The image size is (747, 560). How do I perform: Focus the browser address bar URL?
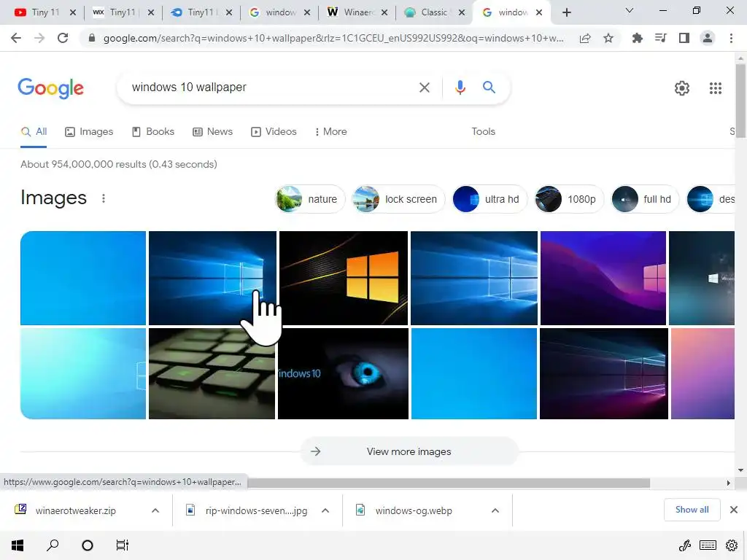click(x=333, y=38)
